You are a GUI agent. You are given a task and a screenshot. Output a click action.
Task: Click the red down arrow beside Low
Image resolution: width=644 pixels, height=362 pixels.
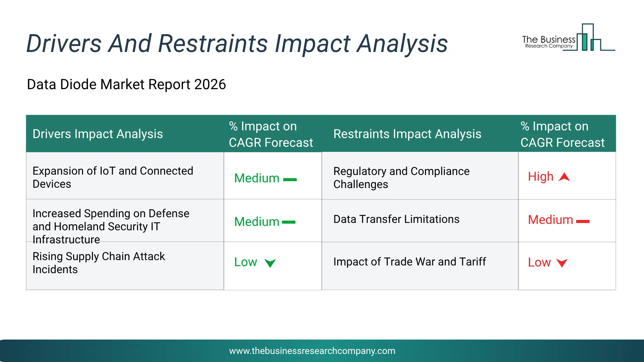coord(562,263)
